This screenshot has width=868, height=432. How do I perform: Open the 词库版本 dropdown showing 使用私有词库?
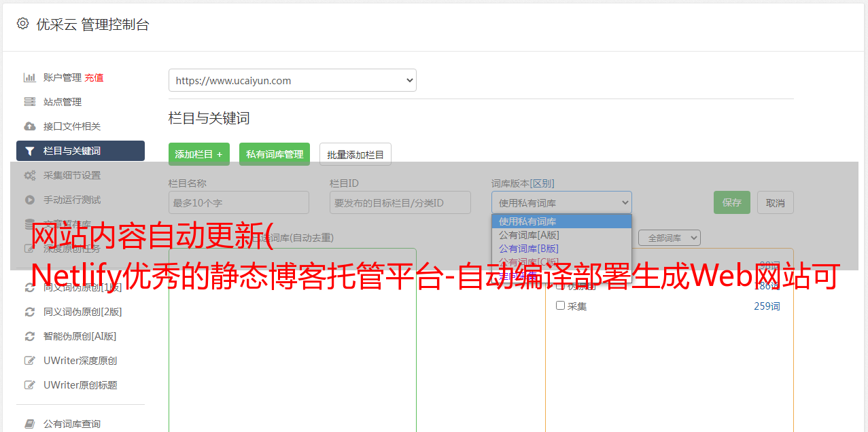click(x=561, y=202)
